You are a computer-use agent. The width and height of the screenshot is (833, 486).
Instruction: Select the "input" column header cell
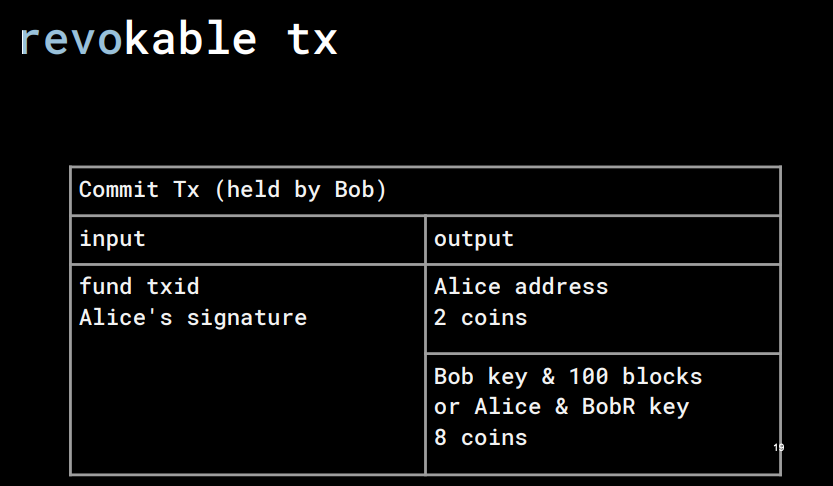click(248, 240)
